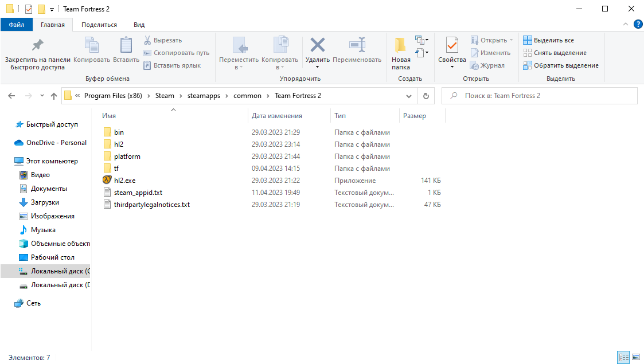The image size is (644, 364).
Task: Go back with the left arrow
Action: point(11,96)
